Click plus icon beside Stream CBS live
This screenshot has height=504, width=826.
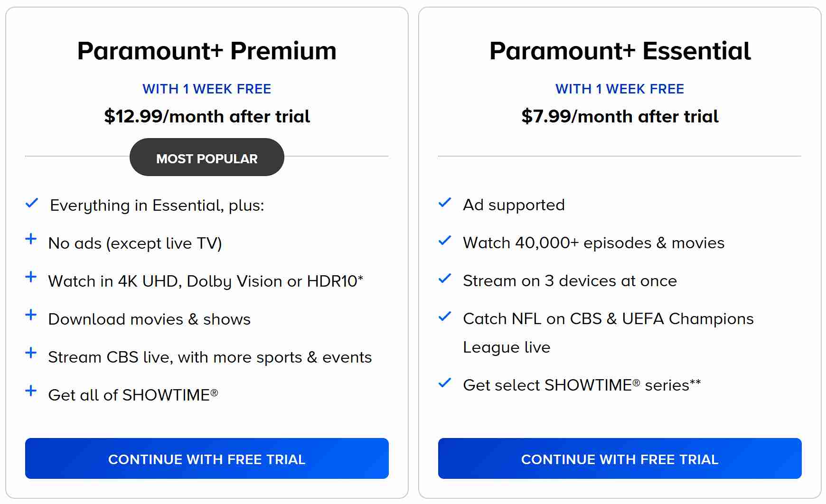click(x=31, y=353)
